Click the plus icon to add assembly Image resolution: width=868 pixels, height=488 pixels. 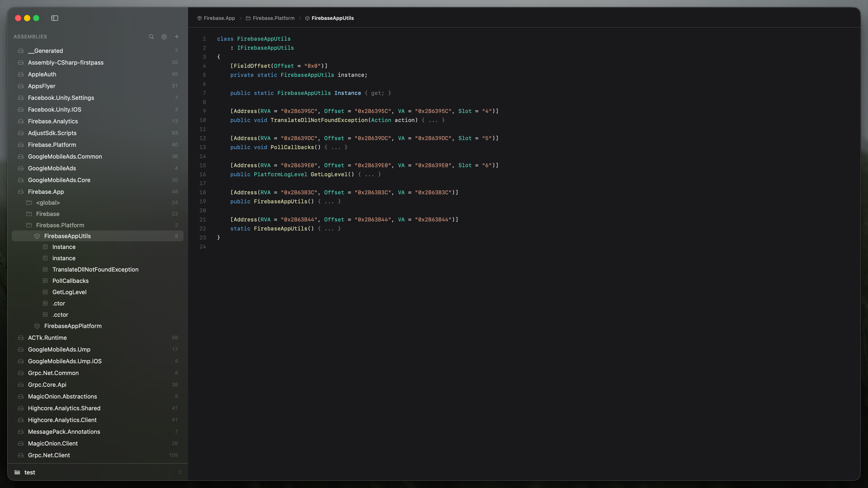pos(177,37)
